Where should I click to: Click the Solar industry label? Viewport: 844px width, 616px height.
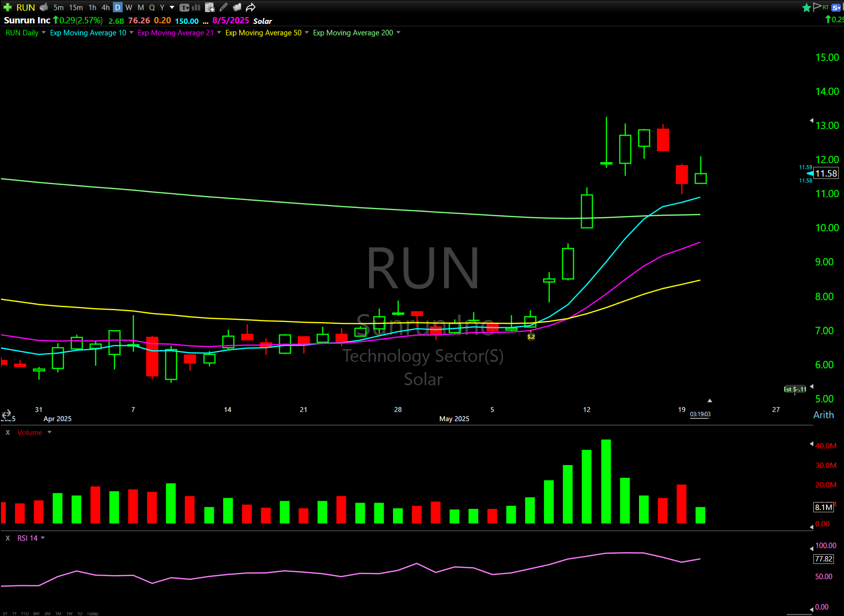pos(263,21)
